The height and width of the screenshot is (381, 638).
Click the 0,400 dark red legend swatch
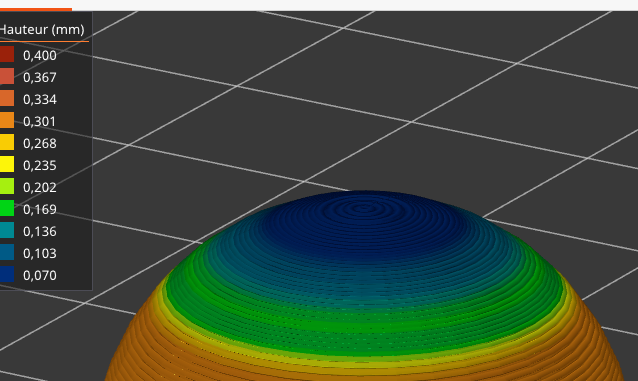[7, 55]
